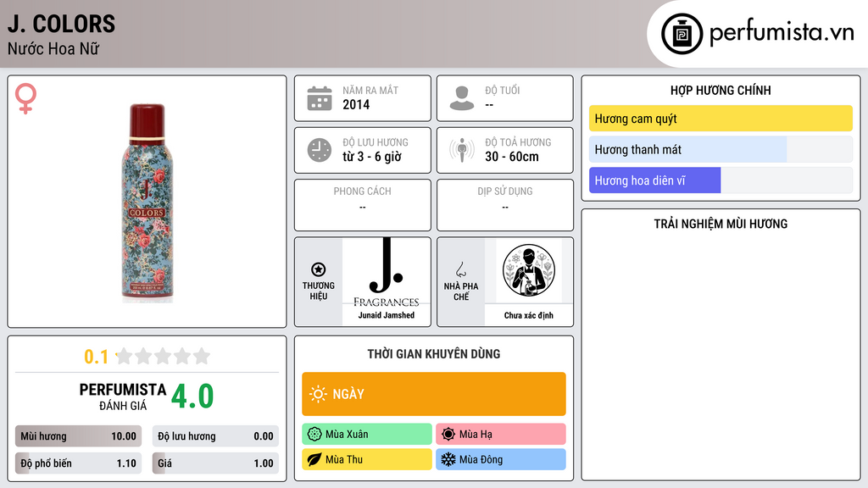The width and height of the screenshot is (868, 488).
Task: Click the sun icon for Mùa Hạ
Action: coord(448,435)
